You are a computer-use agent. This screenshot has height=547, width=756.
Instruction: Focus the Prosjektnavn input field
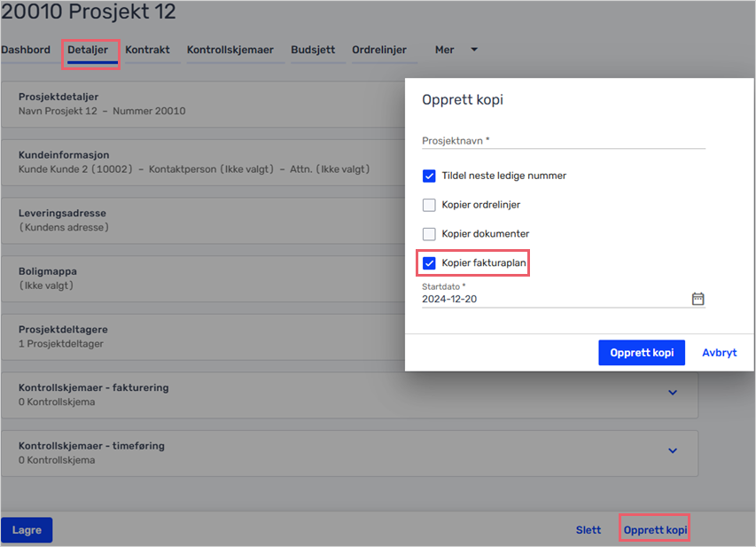[x=563, y=141]
